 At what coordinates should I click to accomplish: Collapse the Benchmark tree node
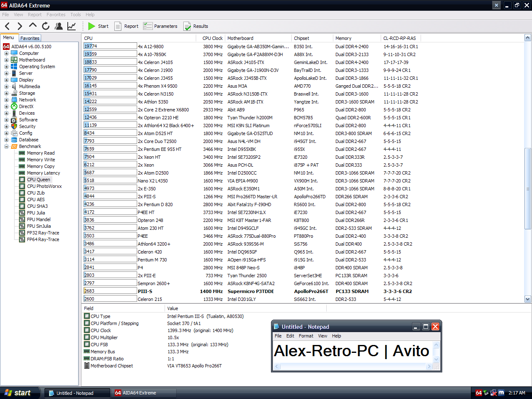pos(6,146)
